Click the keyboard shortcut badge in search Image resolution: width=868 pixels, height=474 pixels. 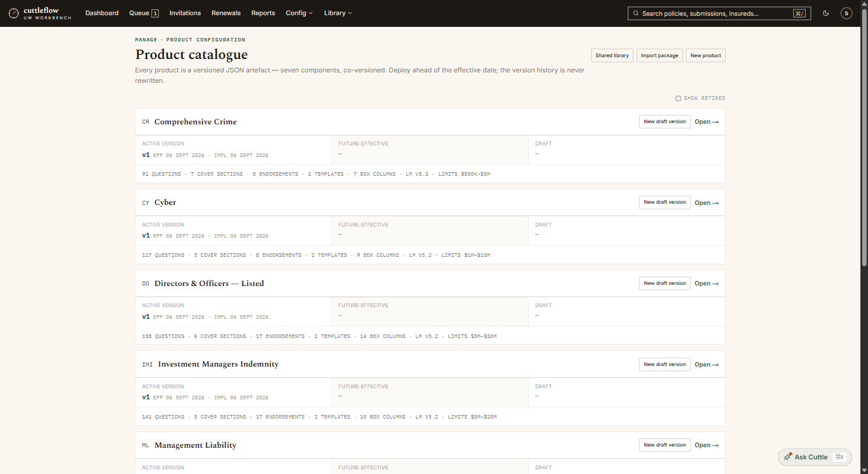pos(799,13)
